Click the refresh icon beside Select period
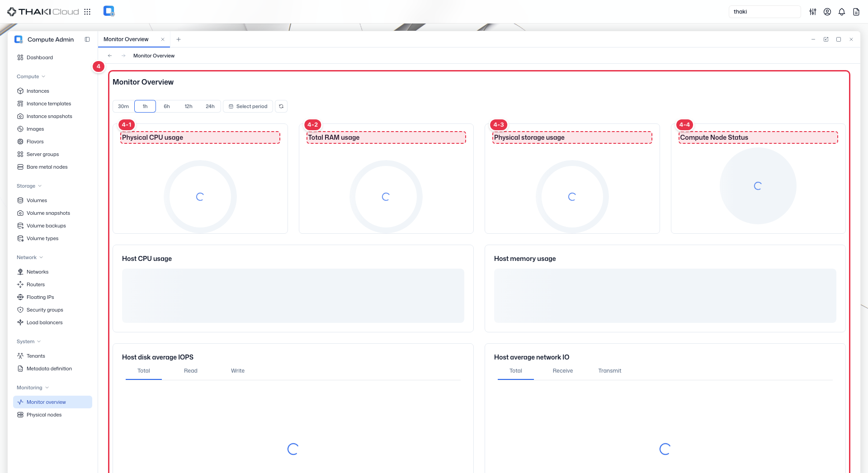 tap(281, 106)
